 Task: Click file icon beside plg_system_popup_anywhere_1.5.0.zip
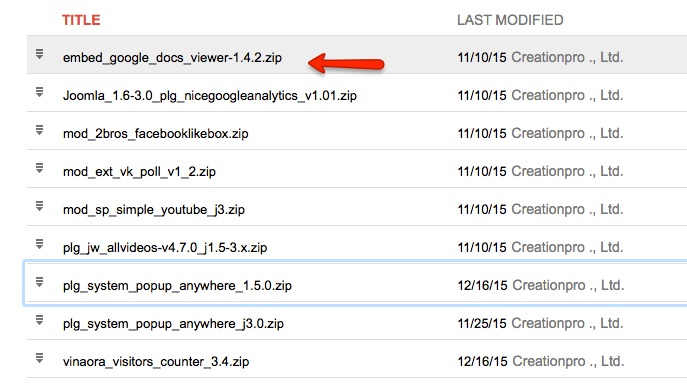39,283
